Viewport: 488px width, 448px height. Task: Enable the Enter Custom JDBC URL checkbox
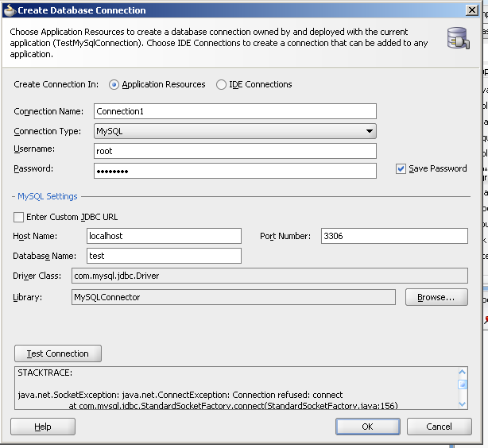[x=19, y=217]
